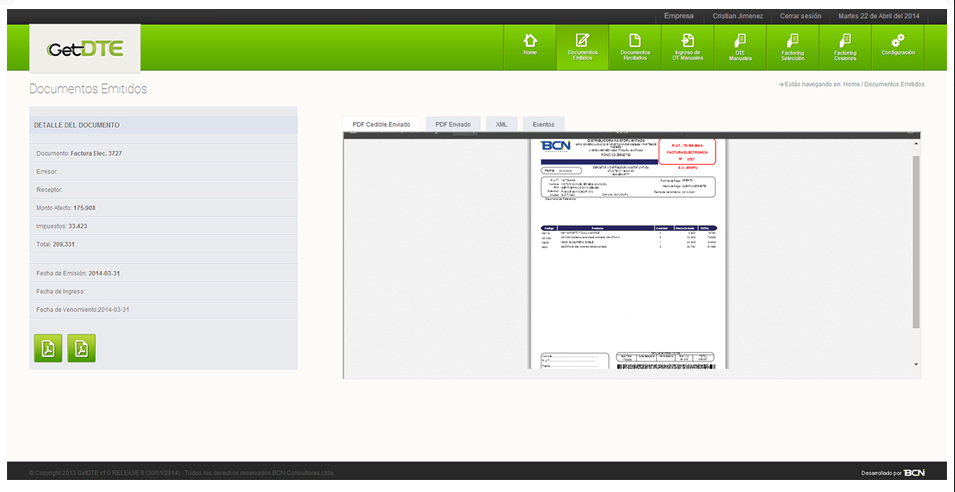Click the second green PDF download button

[82, 348]
